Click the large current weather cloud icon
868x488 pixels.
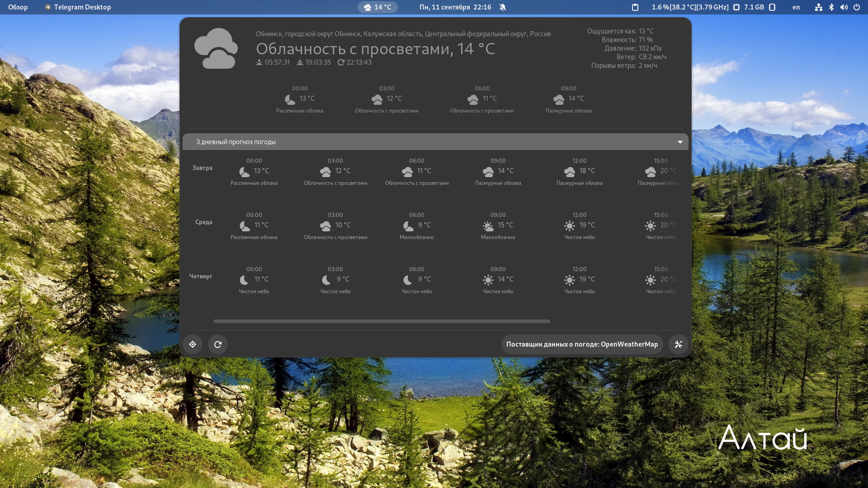pos(216,48)
